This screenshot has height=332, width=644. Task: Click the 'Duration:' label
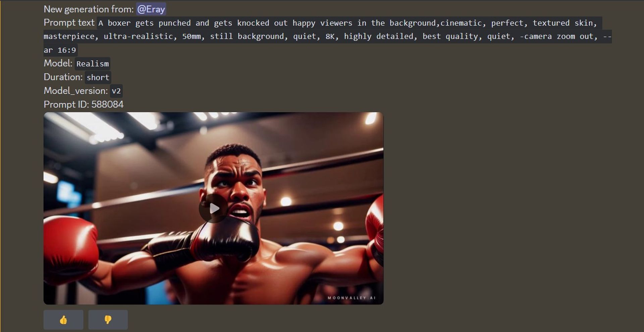(x=63, y=77)
